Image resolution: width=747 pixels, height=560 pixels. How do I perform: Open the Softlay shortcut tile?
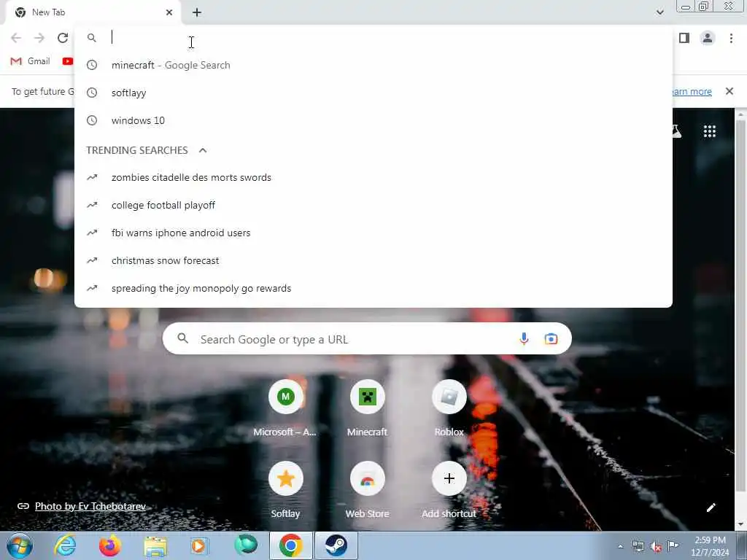[285, 491]
